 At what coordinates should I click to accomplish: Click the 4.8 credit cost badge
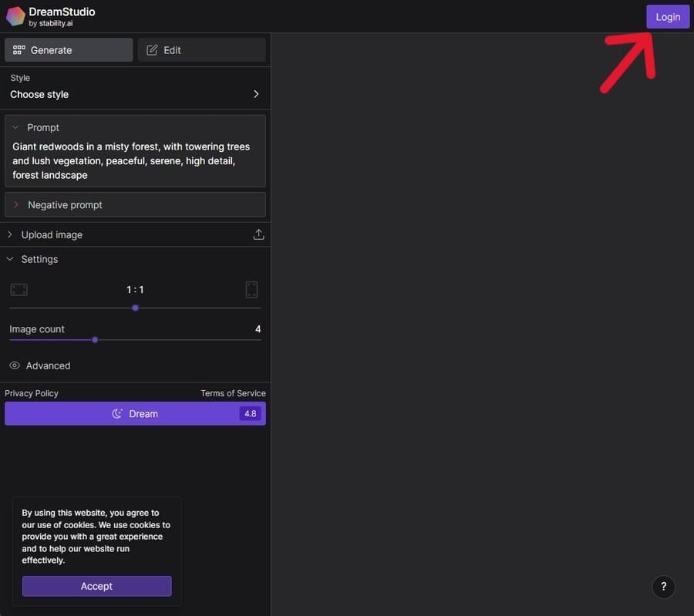pyautogui.click(x=250, y=414)
